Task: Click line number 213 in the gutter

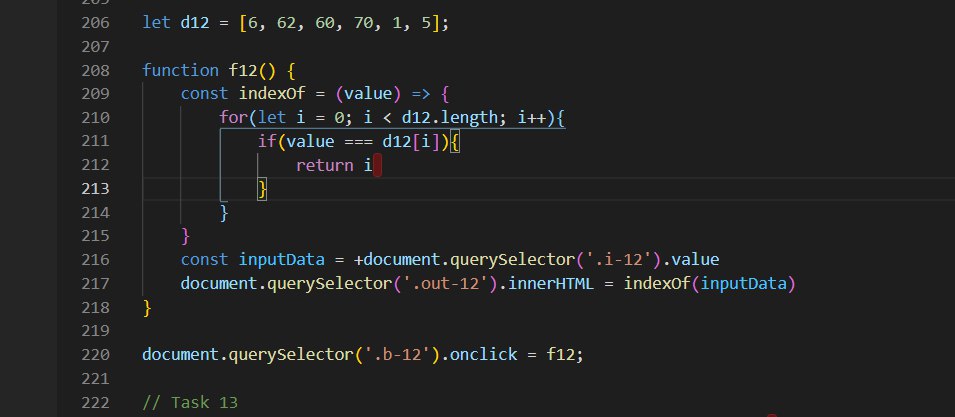Action: pyautogui.click(x=95, y=189)
